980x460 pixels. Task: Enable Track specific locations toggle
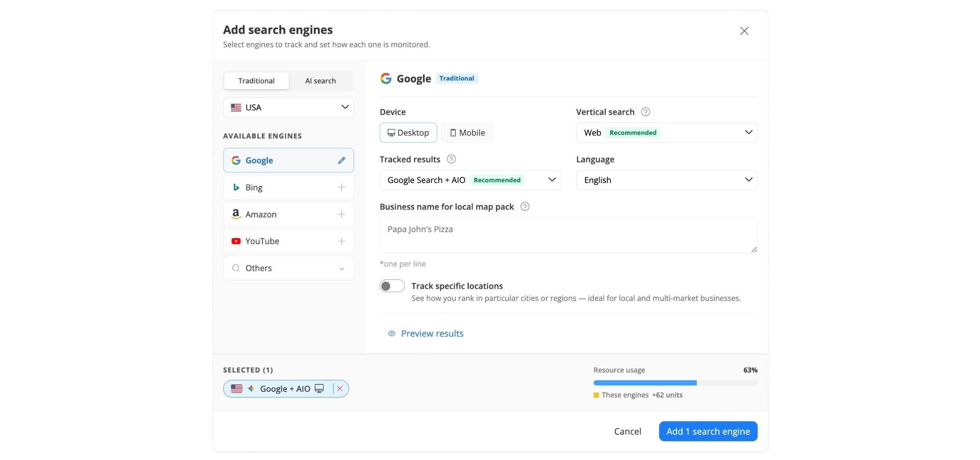pos(392,286)
